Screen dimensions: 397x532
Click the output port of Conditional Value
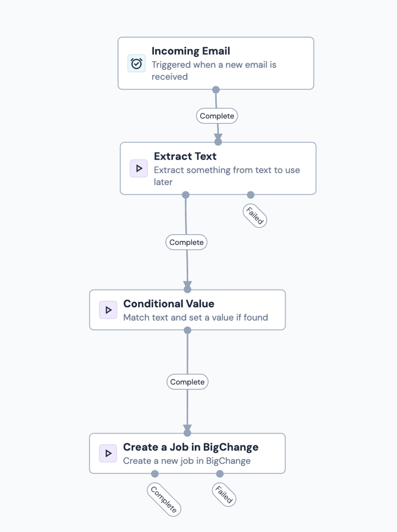(x=187, y=330)
